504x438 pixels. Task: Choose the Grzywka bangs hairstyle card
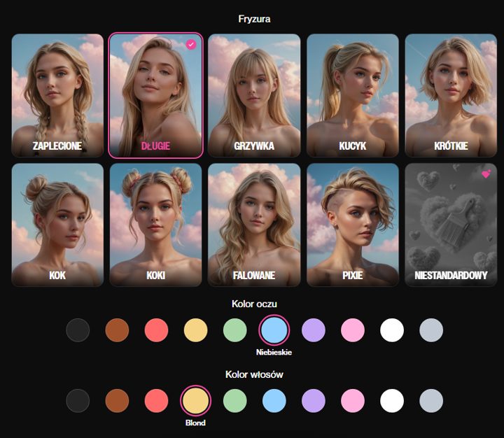254,95
